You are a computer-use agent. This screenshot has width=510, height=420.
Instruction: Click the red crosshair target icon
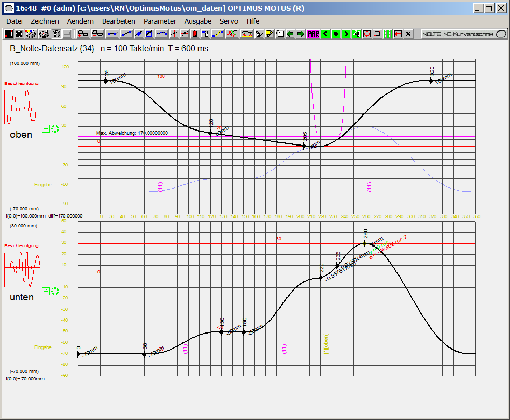click(x=175, y=34)
